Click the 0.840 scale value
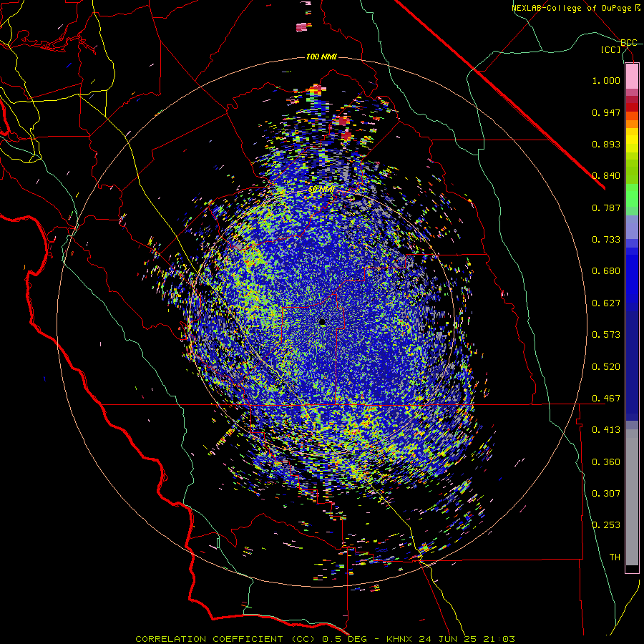This screenshot has height=644, width=644. (606, 176)
